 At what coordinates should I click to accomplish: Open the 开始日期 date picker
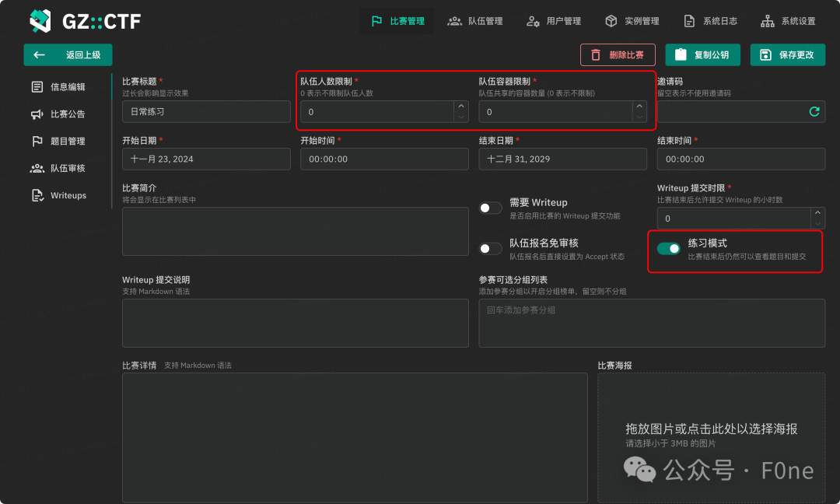click(x=206, y=159)
